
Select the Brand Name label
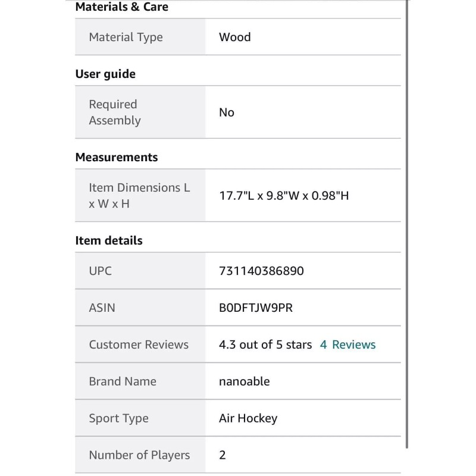[x=123, y=381]
